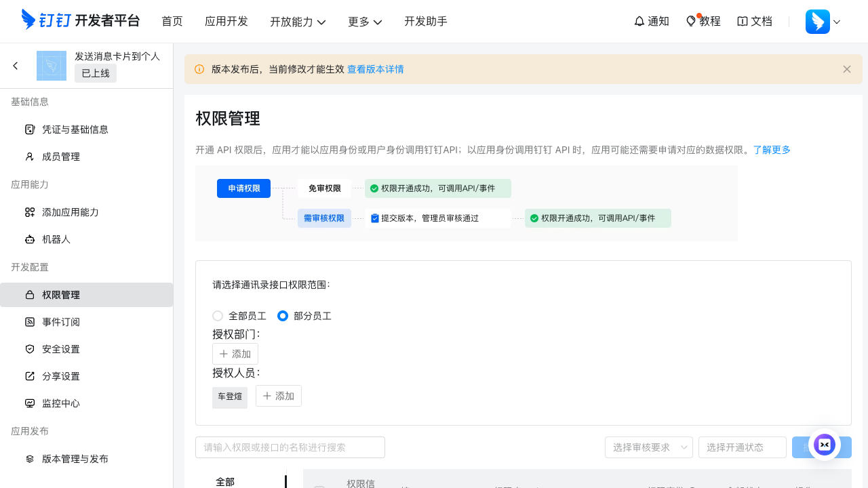Image resolution: width=868 pixels, height=488 pixels.
Task: Select the 全部员工 radio button
Action: 218,316
